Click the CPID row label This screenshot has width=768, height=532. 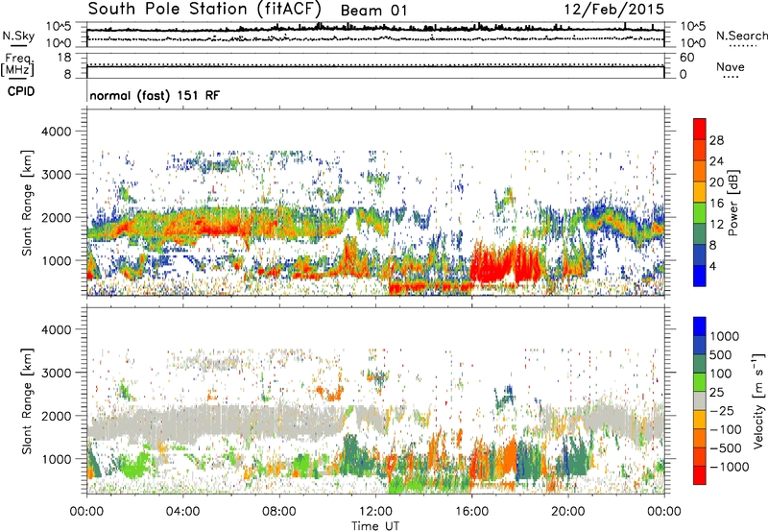pyautogui.click(x=21, y=91)
